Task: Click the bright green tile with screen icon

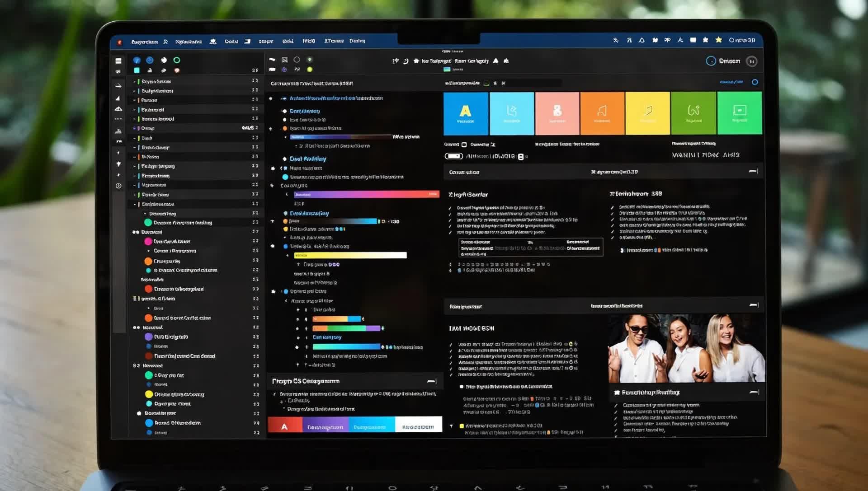Action: click(x=740, y=113)
